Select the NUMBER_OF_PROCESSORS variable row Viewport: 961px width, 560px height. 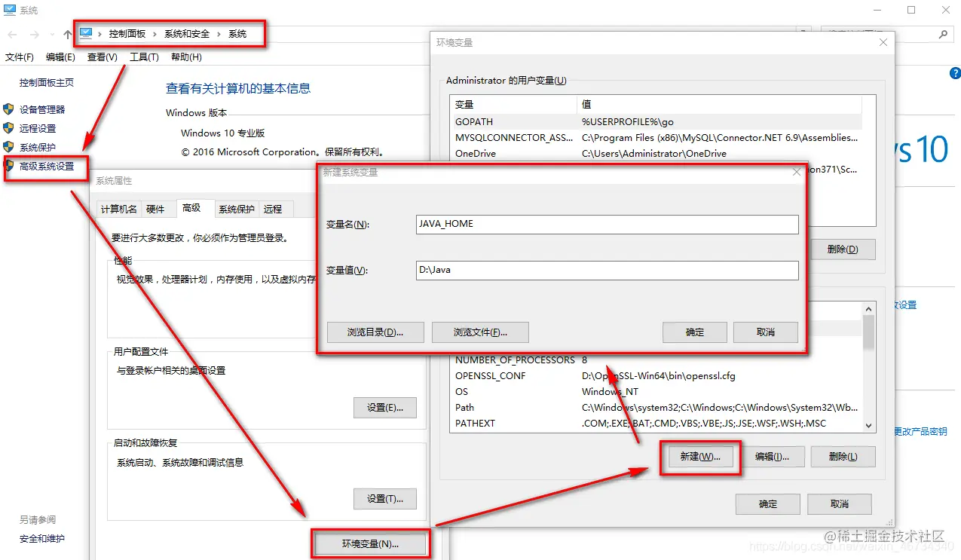pyautogui.click(x=656, y=360)
